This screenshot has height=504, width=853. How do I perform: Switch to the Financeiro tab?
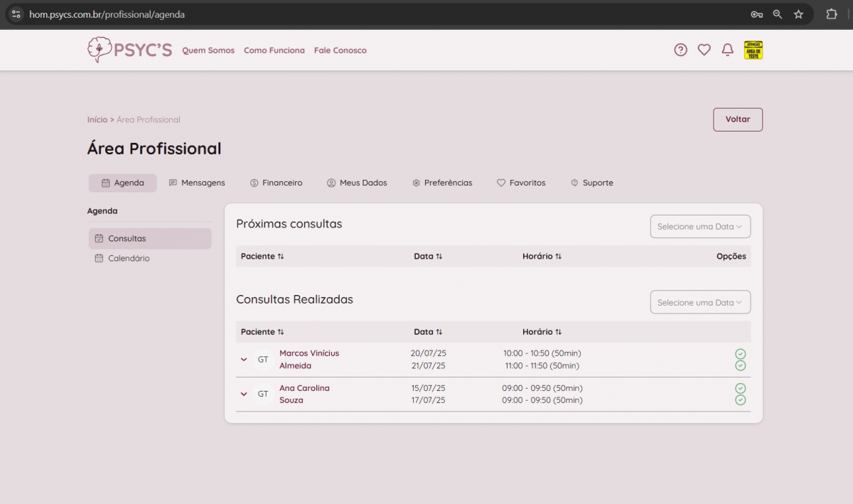point(276,183)
